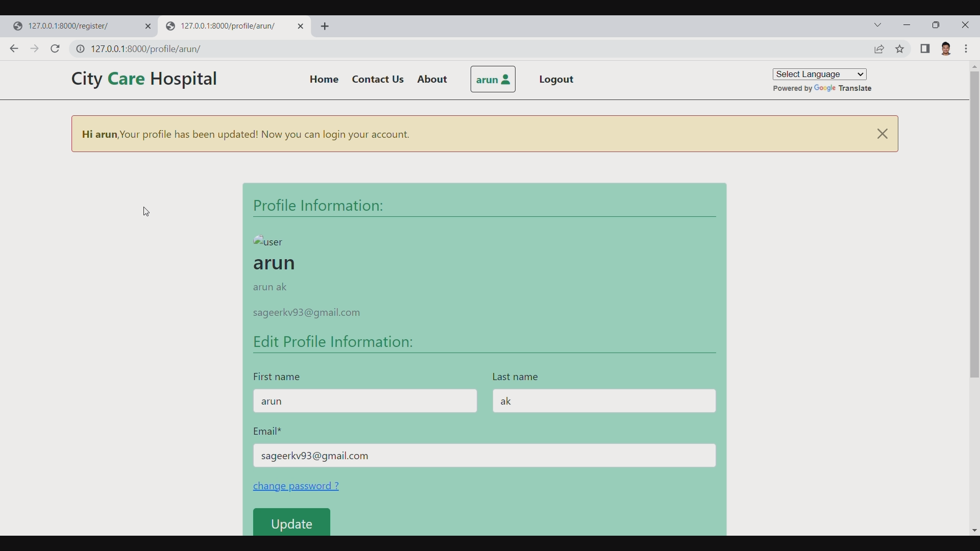Click the Update button
The width and height of the screenshot is (980, 551).
point(291,524)
